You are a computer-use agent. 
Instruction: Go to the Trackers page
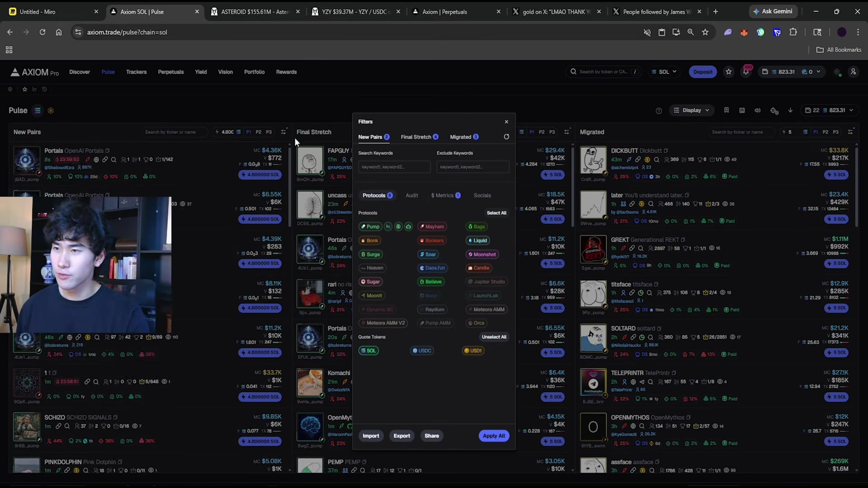coord(136,72)
